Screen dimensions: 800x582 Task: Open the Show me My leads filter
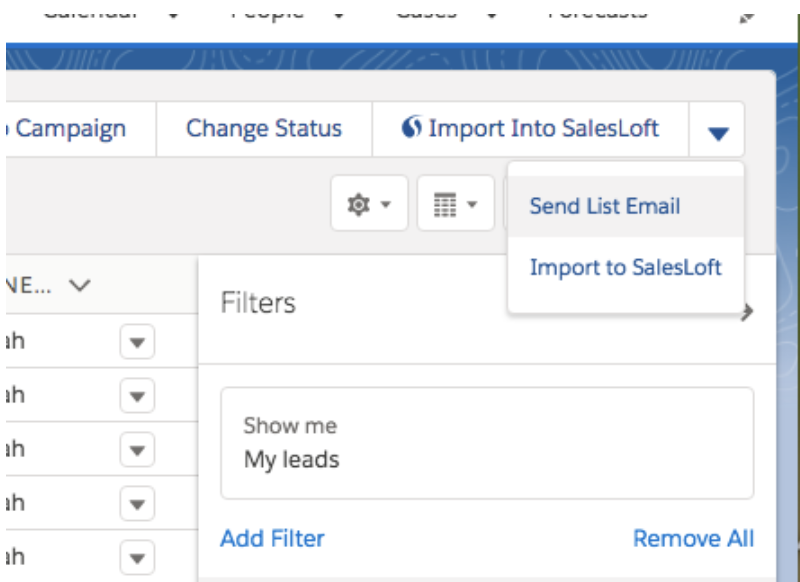(x=486, y=443)
